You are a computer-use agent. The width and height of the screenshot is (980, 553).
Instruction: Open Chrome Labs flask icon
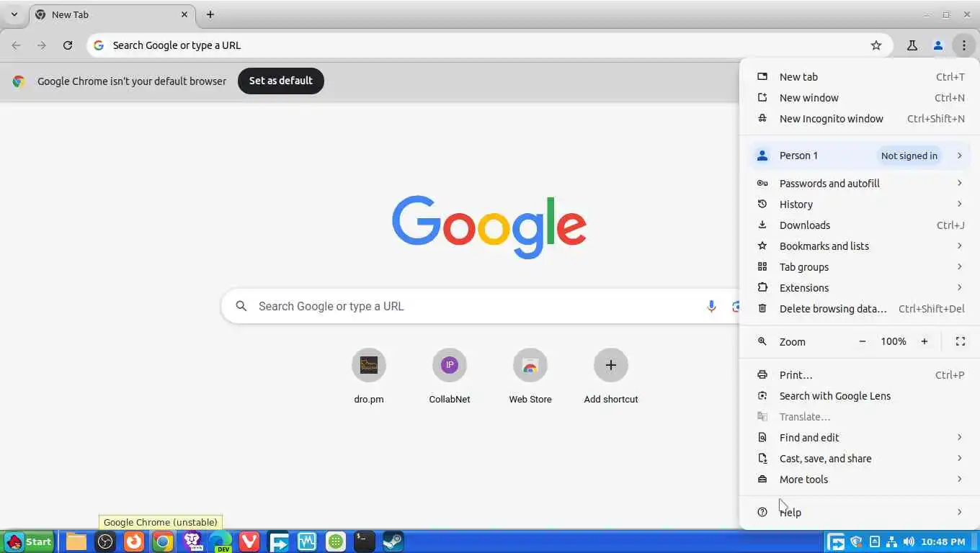[x=912, y=45]
